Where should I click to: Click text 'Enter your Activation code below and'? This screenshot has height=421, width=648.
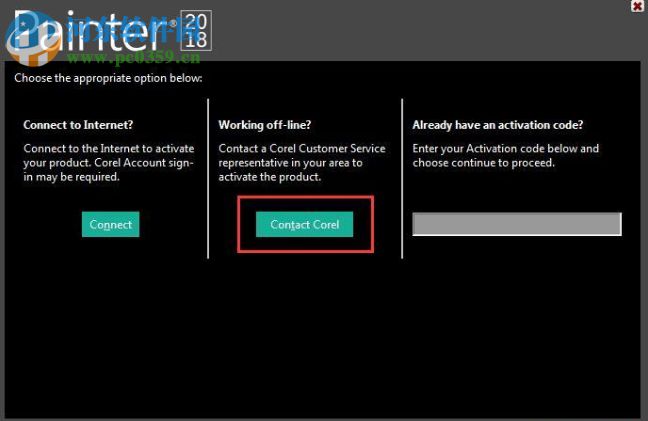point(505,148)
